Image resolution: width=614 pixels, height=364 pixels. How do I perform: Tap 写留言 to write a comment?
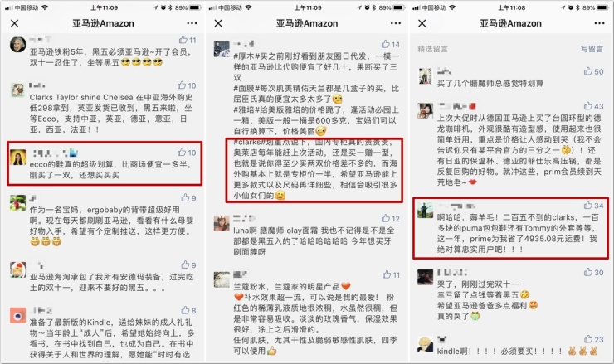click(x=592, y=49)
